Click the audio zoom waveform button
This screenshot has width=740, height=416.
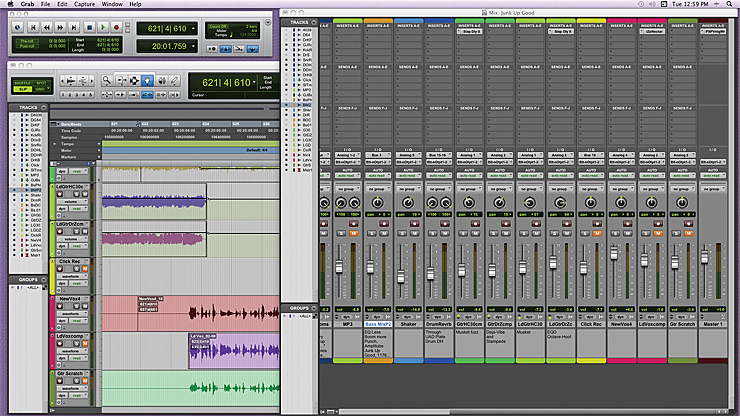[71, 81]
